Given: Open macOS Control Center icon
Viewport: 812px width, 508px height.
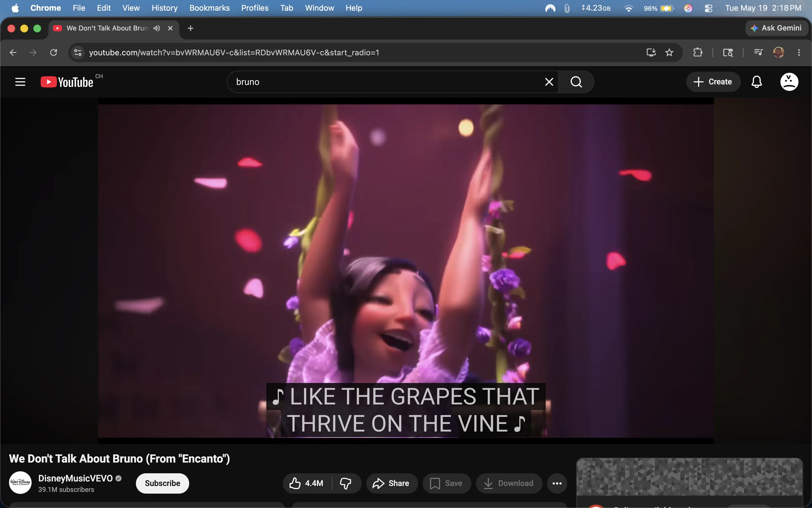Looking at the screenshot, I should click(x=708, y=8).
